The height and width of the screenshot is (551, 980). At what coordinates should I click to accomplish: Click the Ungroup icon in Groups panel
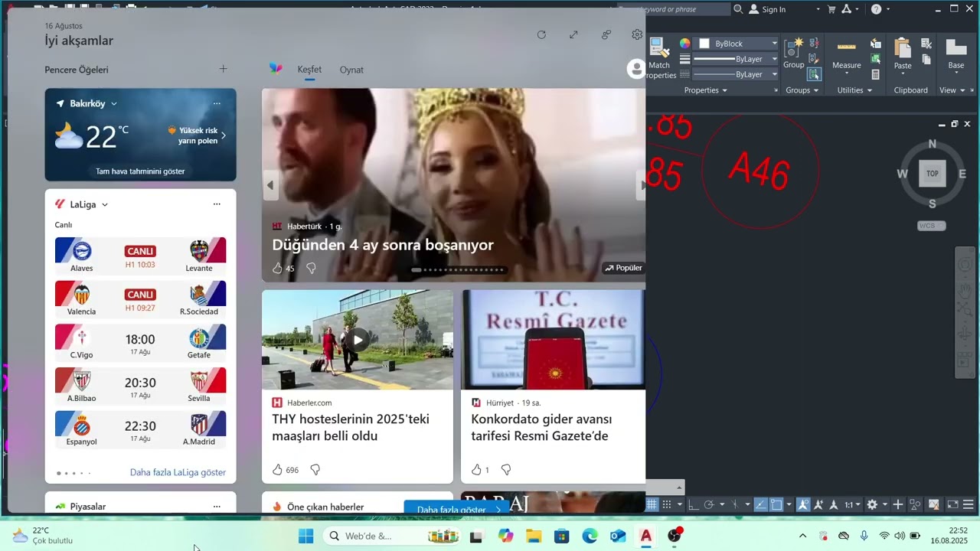814,43
